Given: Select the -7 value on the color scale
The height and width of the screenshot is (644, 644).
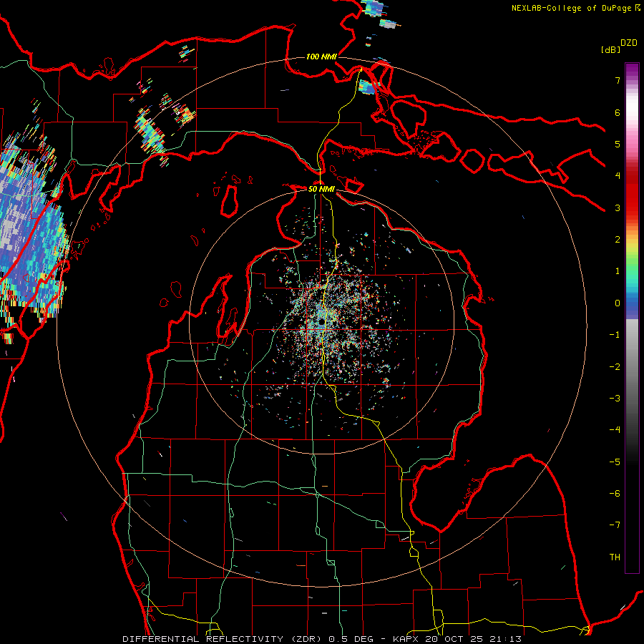Looking at the screenshot, I should click(615, 525).
